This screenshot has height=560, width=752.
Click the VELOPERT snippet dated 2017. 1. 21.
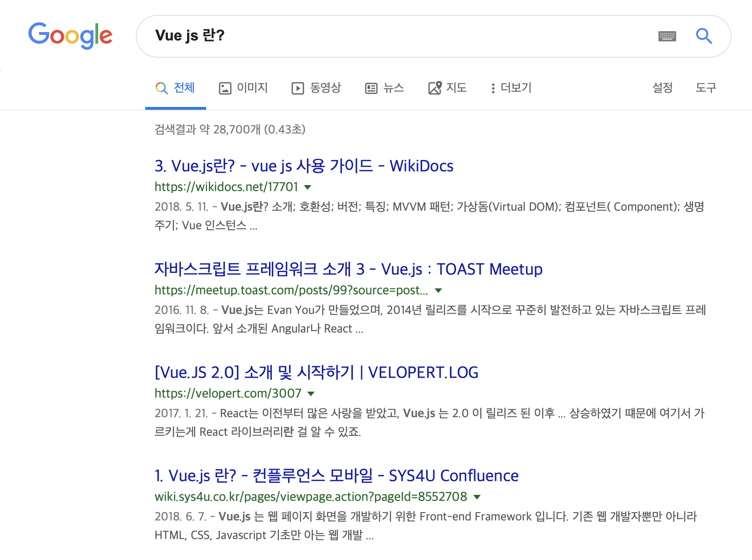430,423
